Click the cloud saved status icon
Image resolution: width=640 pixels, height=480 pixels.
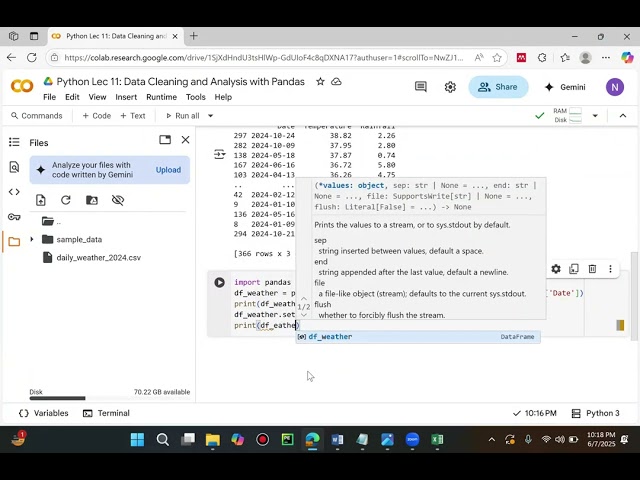point(336,82)
